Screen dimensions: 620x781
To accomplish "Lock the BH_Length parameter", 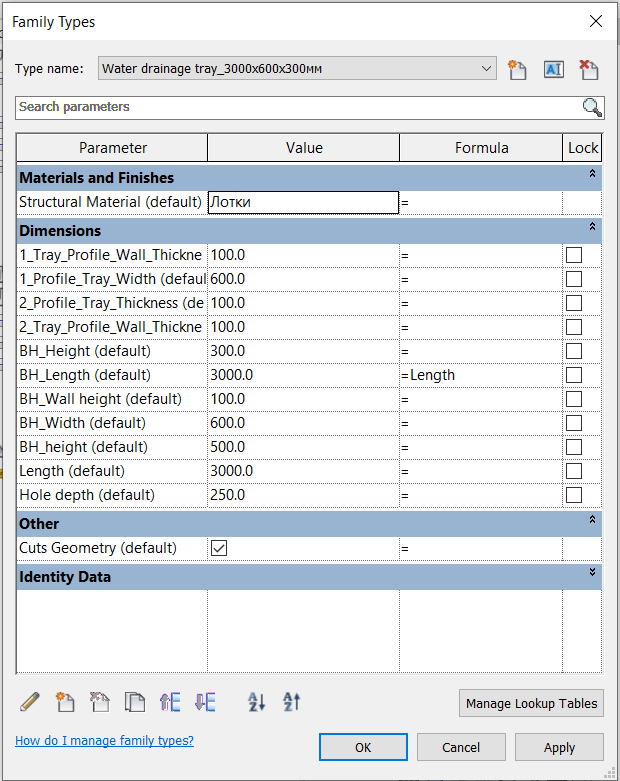I will (x=574, y=375).
